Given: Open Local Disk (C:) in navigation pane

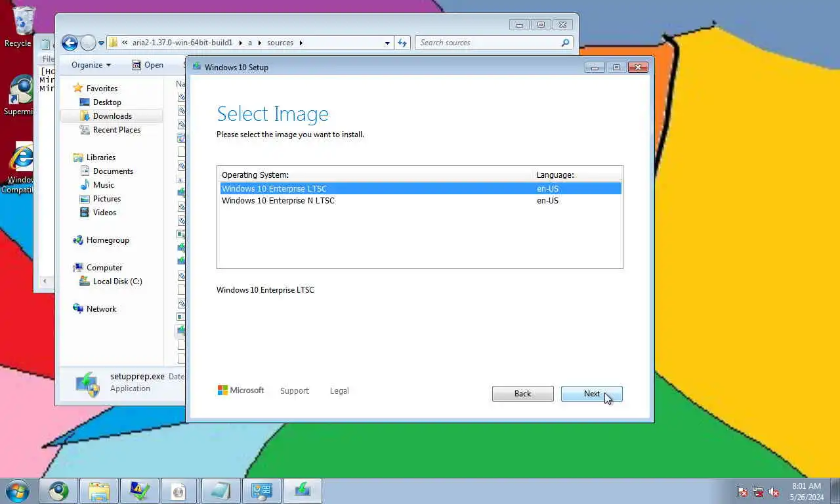Looking at the screenshot, I should click(117, 282).
